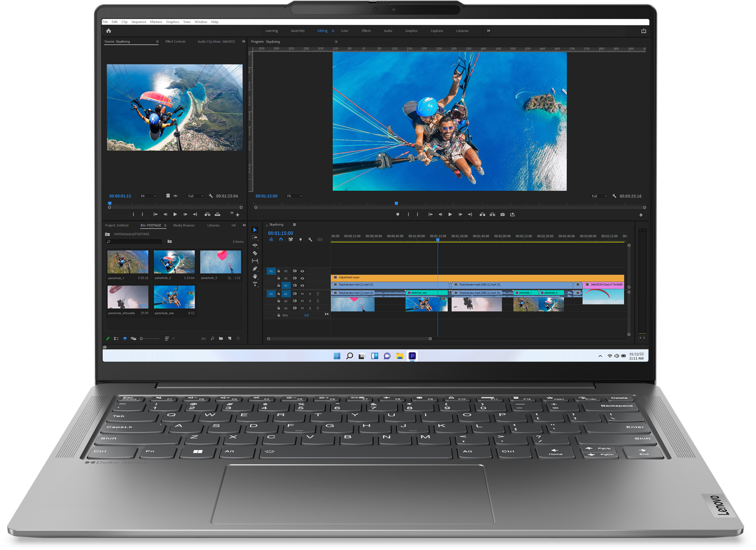Create a new bin in the project panel

tap(221, 339)
